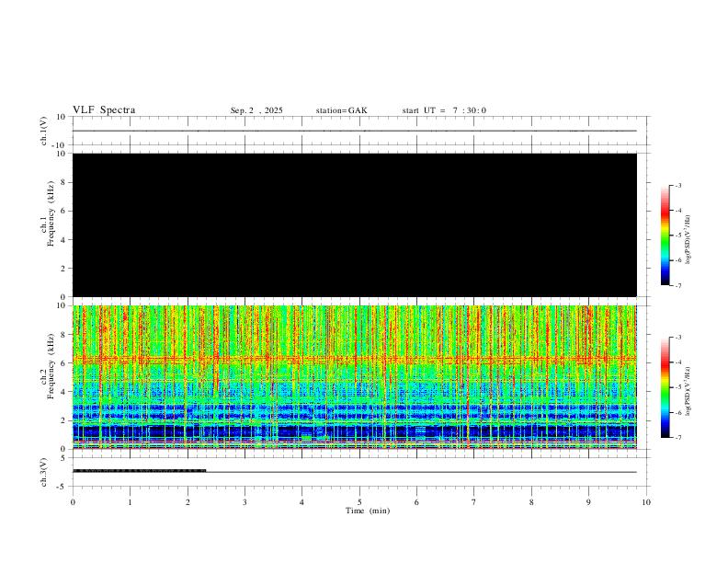Click the thick segment of ch.3 waveform trace
The width and height of the screenshot is (728, 563).
tap(140, 471)
